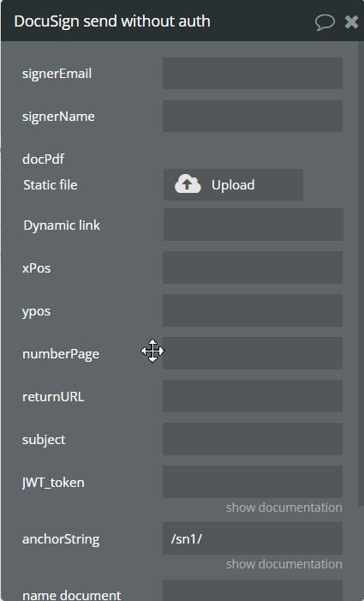Click the signerName label
Screen dimensions: 364x601
coord(58,117)
